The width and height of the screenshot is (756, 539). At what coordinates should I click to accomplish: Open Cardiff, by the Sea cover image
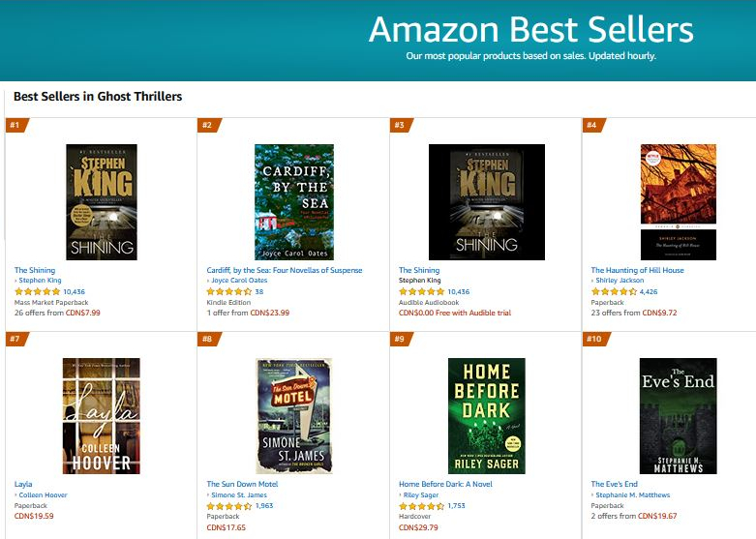pos(293,202)
